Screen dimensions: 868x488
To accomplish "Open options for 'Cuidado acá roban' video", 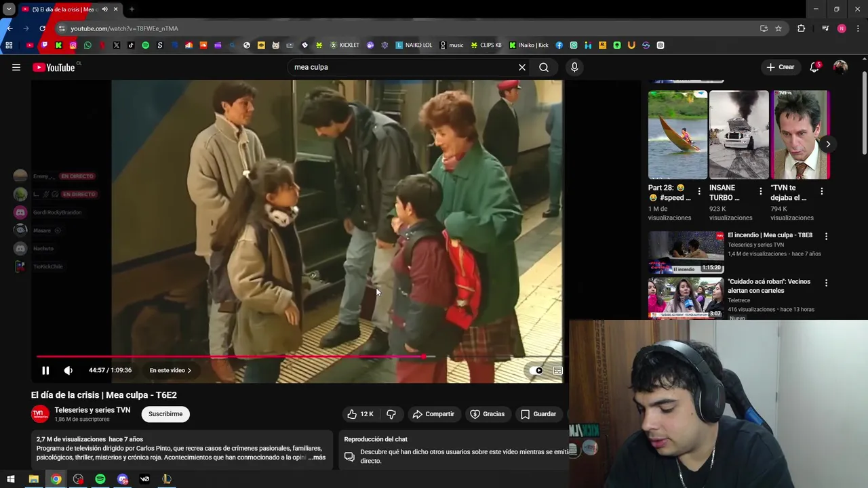I will point(826,282).
